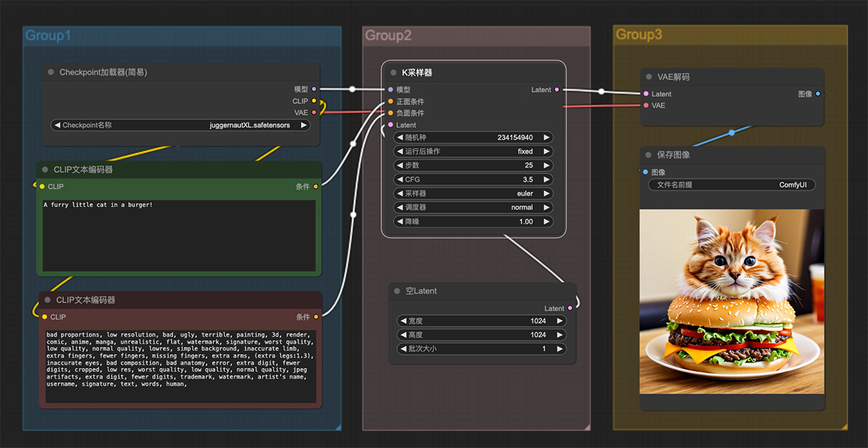Open the 调度器 normal selection dropdown
This screenshot has height=448, width=868.
[474, 207]
